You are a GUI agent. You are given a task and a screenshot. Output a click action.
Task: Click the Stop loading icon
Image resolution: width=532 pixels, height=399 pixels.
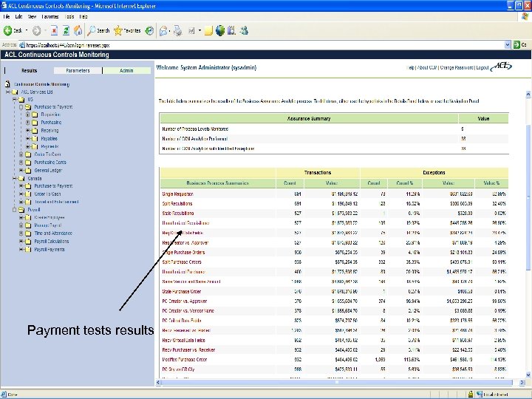click(55, 30)
